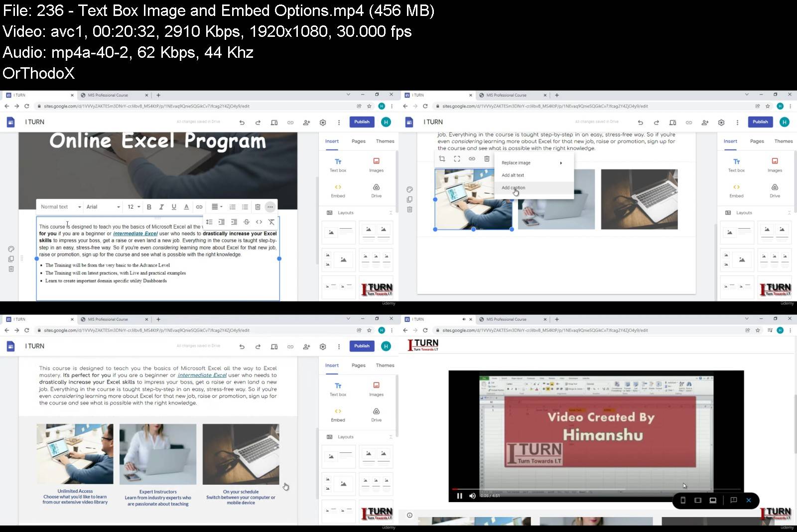Viewport: 797px width, 532px height.
Task: Click dark laptop photo in top-right frame
Action: [x=639, y=199]
